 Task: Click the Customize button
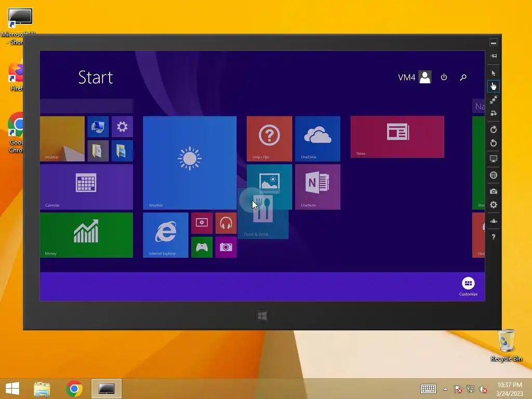[468, 287]
